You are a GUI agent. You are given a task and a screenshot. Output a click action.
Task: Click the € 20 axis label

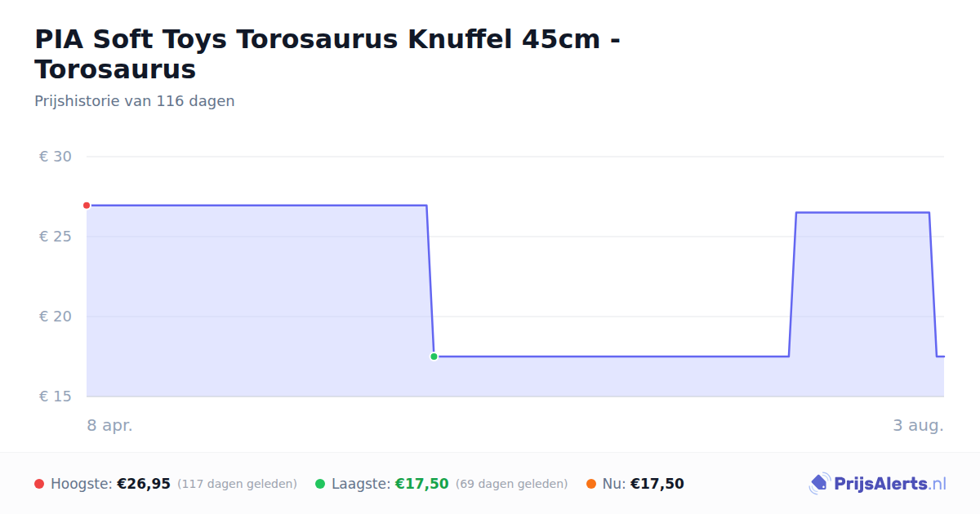coord(56,317)
